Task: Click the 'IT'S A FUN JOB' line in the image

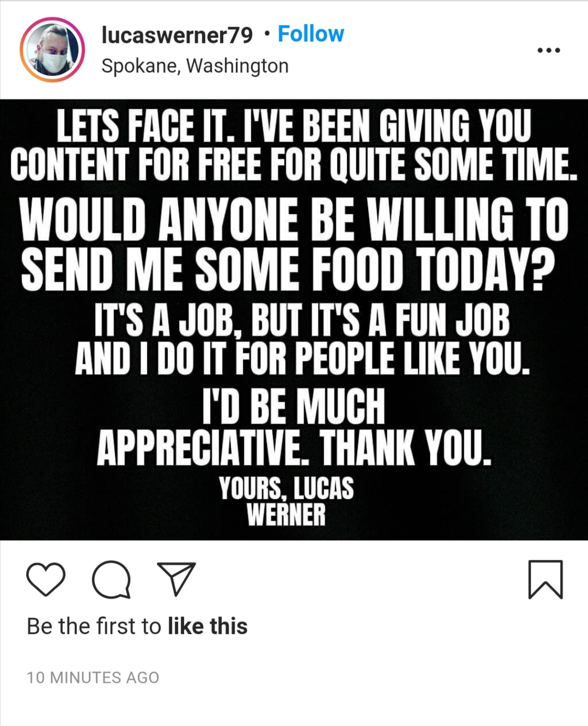Action: [302, 320]
